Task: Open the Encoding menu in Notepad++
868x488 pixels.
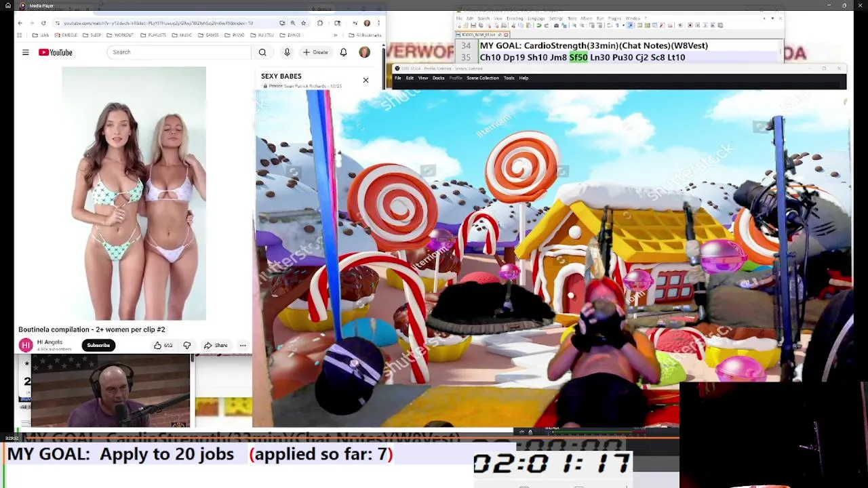Action: [515, 18]
